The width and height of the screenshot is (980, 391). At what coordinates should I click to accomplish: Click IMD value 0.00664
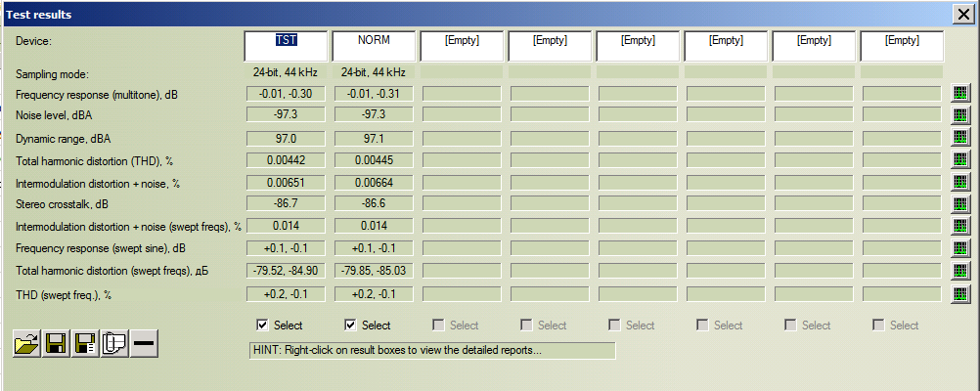(374, 183)
